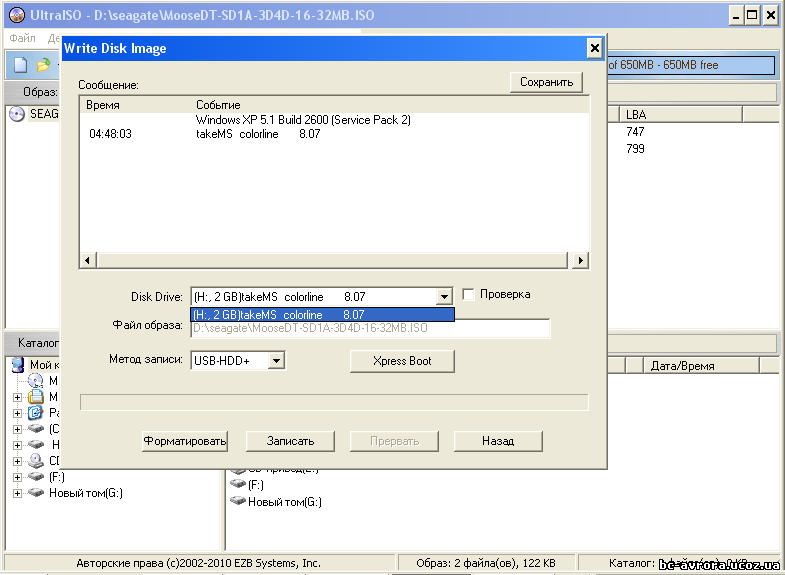Click the write progress bar
This screenshot has height=575, width=785.
pos(334,402)
